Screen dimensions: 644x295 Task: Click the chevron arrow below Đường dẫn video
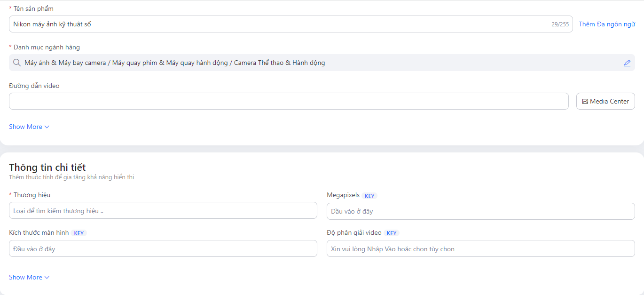(47, 127)
